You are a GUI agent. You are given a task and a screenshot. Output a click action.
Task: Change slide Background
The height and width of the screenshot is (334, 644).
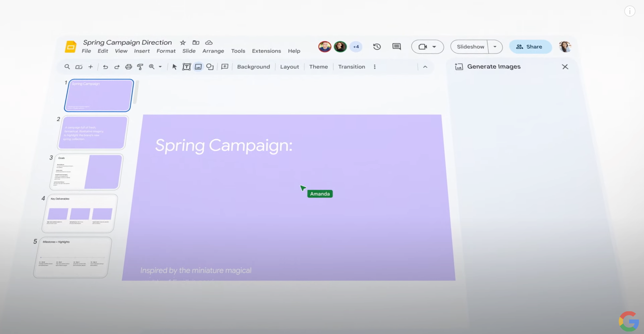tap(254, 67)
